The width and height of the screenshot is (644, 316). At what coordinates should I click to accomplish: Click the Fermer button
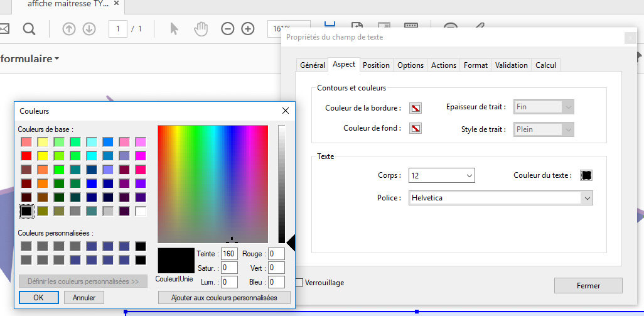click(x=588, y=285)
